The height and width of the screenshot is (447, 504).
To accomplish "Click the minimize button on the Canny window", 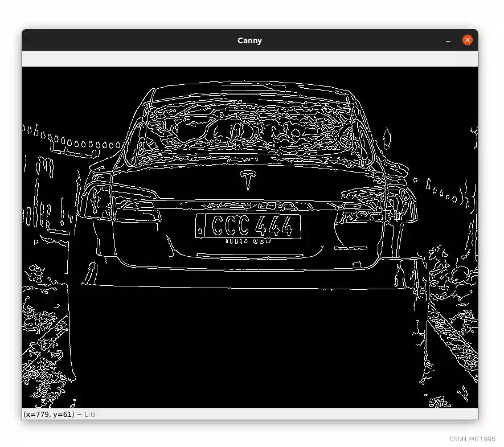I will (x=448, y=40).
